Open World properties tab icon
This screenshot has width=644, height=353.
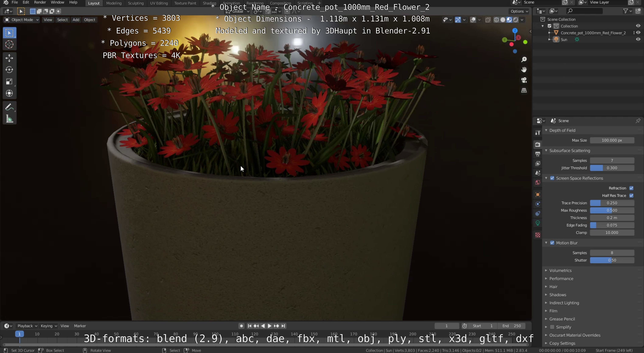(538, 183)
